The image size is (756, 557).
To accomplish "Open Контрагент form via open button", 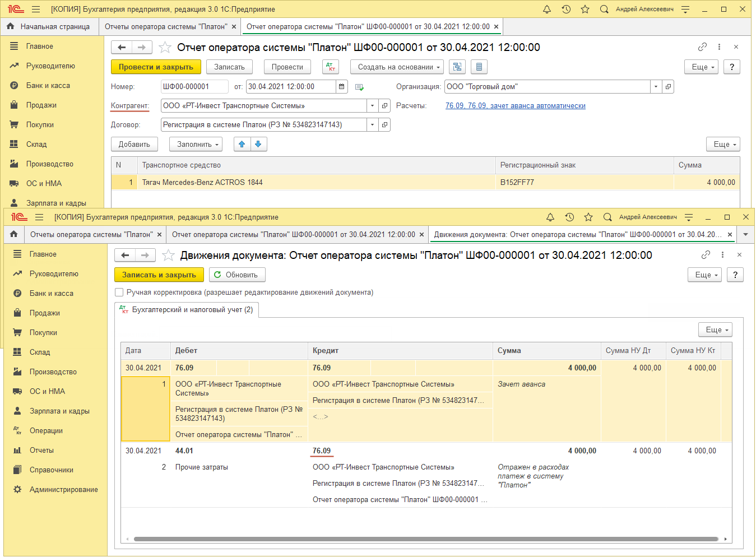I will (x=384, y=105).
